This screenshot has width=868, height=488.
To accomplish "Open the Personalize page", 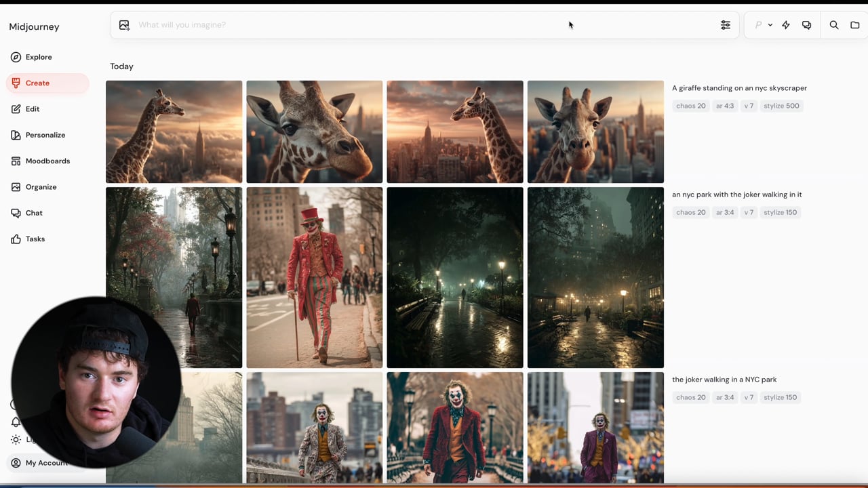I will pos(45,135).
